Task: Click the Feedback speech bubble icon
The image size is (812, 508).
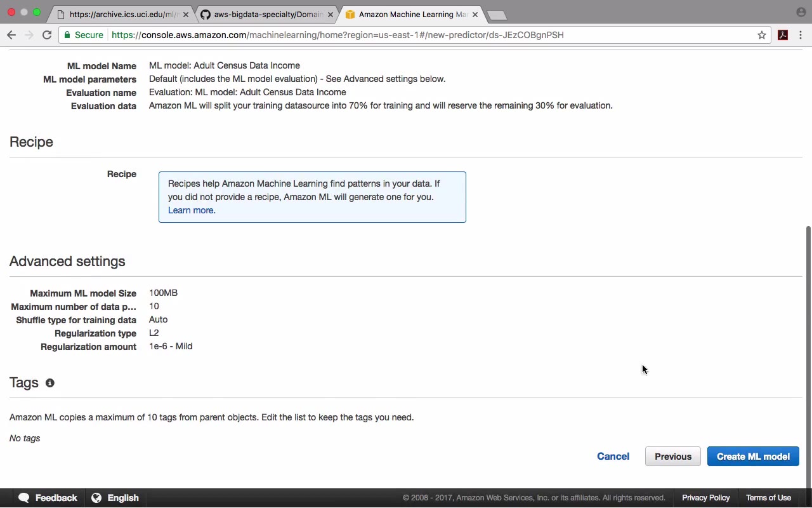Action: coord(24,498)
